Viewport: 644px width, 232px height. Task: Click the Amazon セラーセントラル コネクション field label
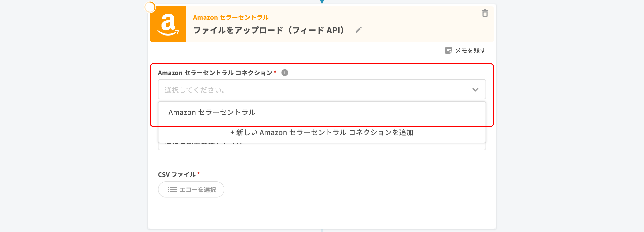215,73
